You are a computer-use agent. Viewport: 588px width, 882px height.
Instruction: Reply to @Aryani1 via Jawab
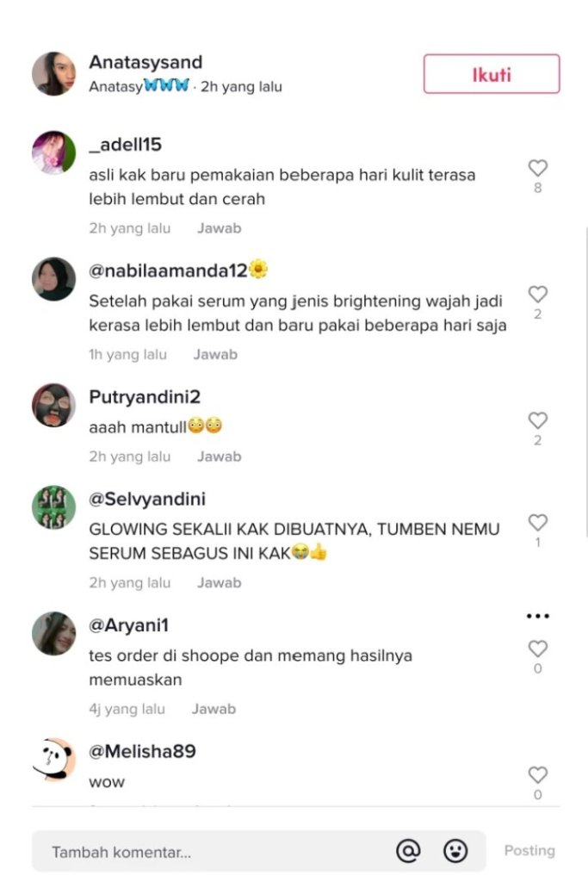[x=214, y=709]
